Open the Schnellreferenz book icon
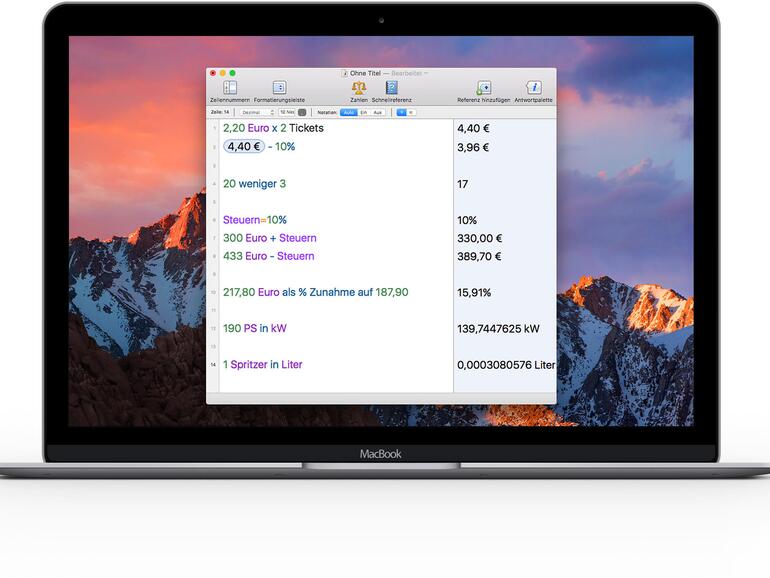The width and height of the screenshot is (770, 578). click(391, 88)
